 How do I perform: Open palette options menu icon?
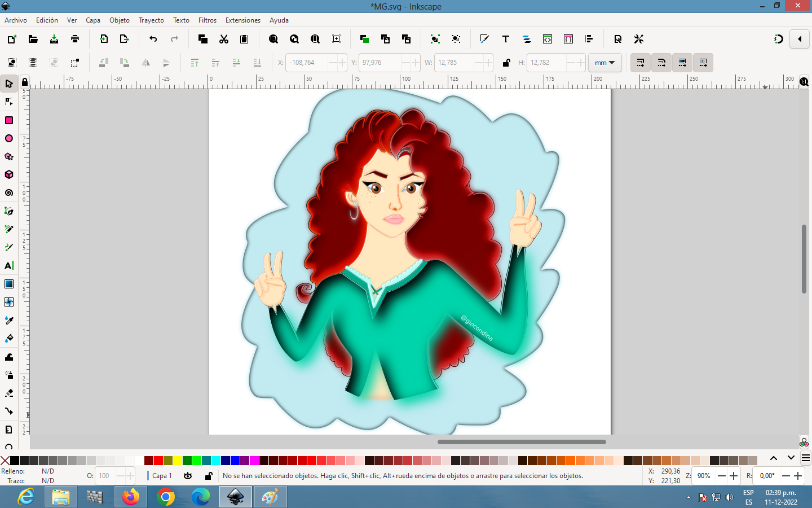click(x=806, y=458)
